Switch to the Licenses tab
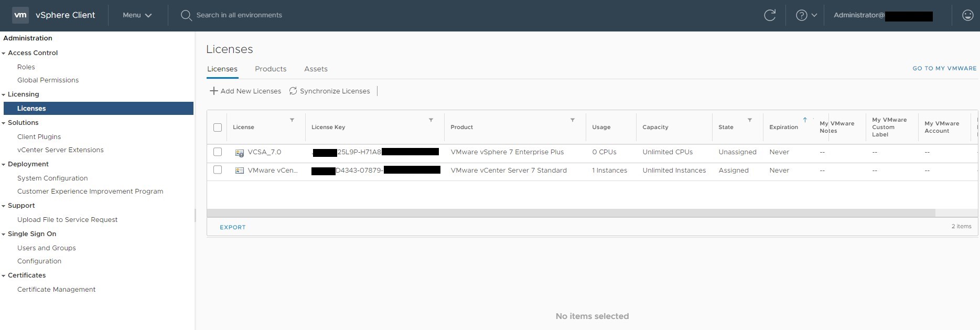The height and width of the screenshot is (330, 980). 222,69
